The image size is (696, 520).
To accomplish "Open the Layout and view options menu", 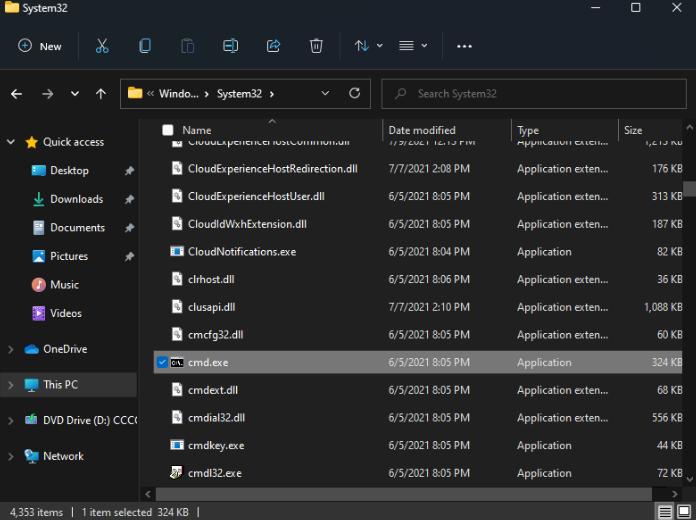I will click(413, 46).
